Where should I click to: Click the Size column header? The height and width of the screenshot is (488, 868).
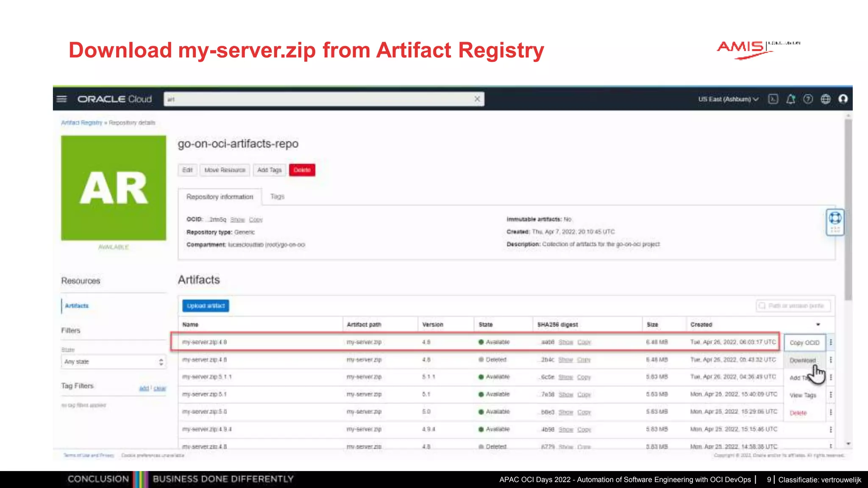point(652,324)
